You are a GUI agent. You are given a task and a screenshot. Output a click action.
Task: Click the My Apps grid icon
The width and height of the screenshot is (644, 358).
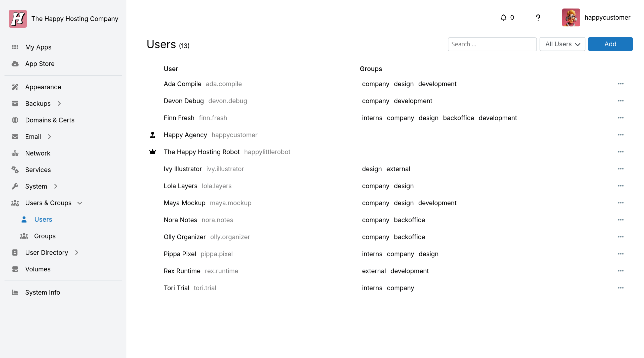tap(15, 47)
